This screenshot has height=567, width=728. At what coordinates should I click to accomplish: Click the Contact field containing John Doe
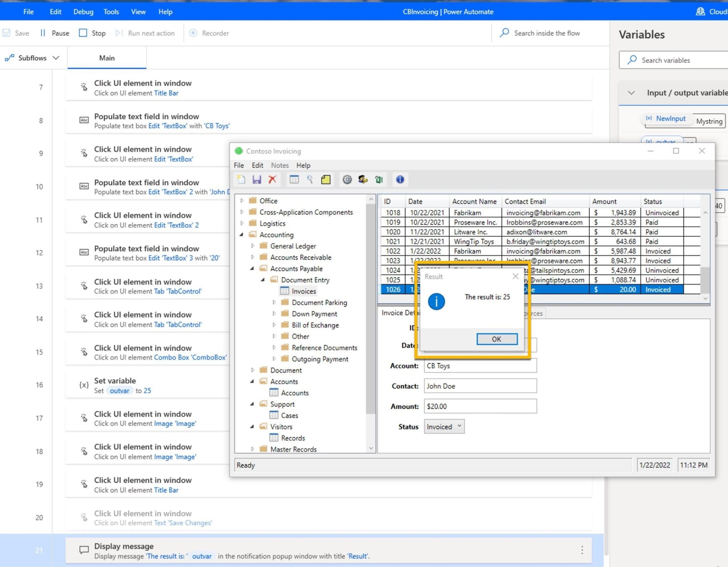pyautogui.click(x=480, y=386)
